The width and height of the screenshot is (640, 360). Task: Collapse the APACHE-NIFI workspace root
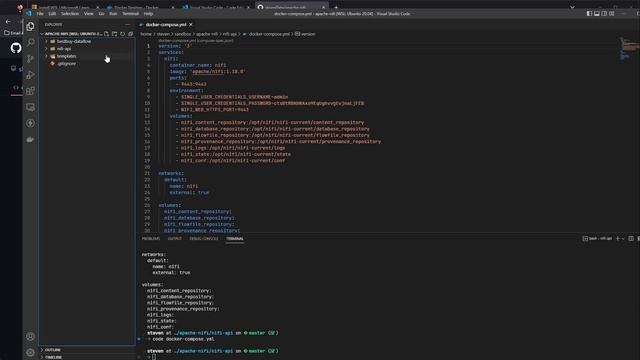(x=42, y=34)
